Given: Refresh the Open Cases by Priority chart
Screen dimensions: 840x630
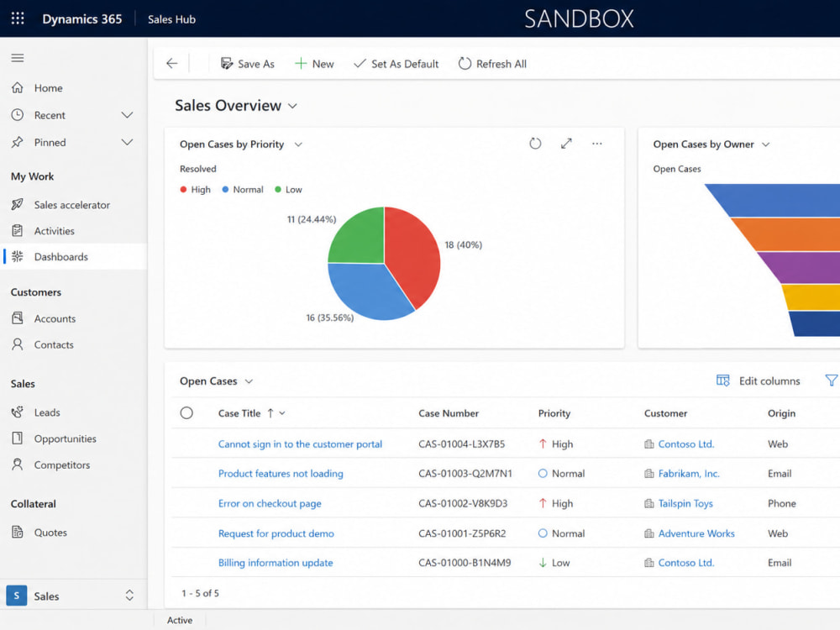Looking at the screenshot, I should click(535, 144).
